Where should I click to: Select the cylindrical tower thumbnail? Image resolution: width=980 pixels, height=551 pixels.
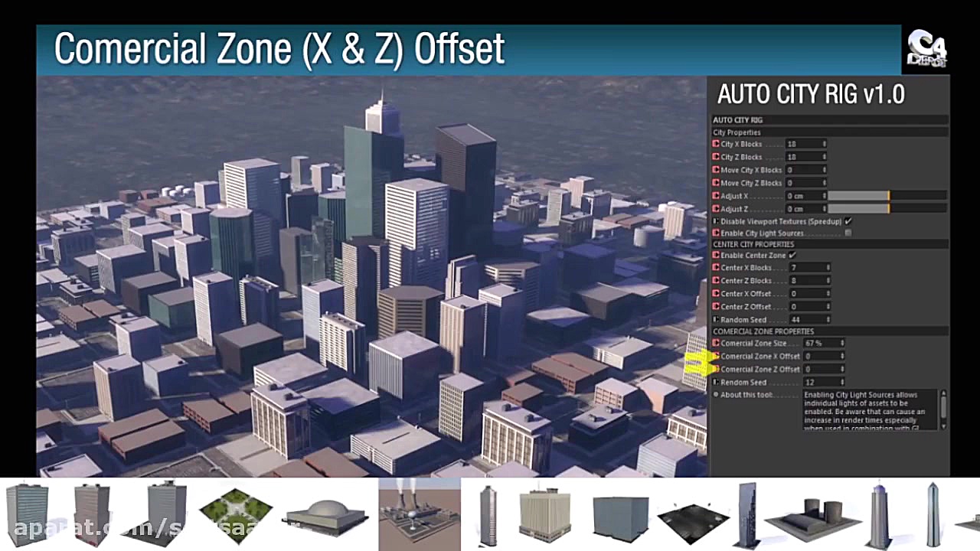pyautogui.click(x=488, y=515)
